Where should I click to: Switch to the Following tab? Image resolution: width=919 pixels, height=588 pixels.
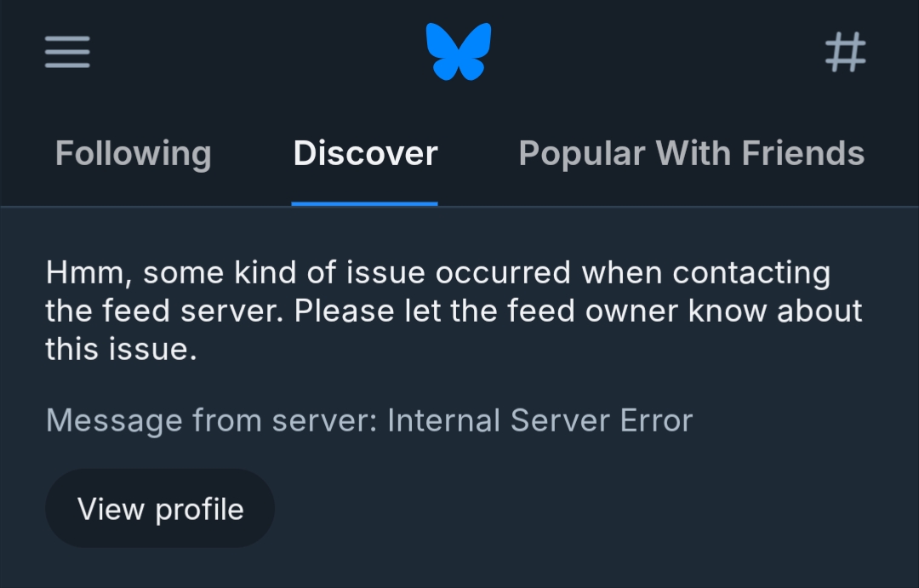pos(133,154)
